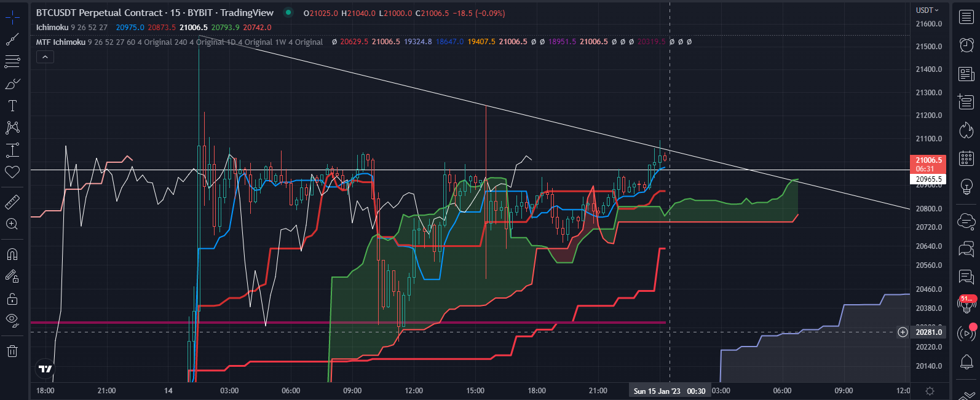Click the change value −18.5 (−0.09%)
This screenshot has height=400, width=980.
479,13
